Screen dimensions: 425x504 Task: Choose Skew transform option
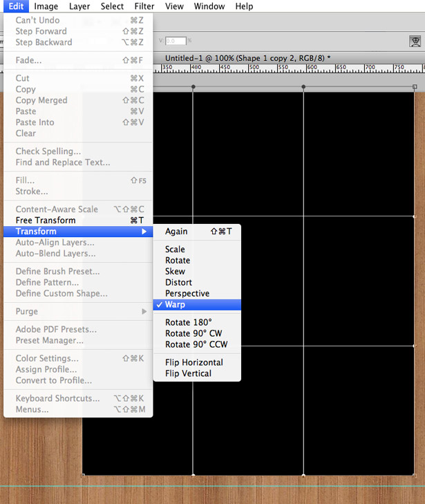197,271
